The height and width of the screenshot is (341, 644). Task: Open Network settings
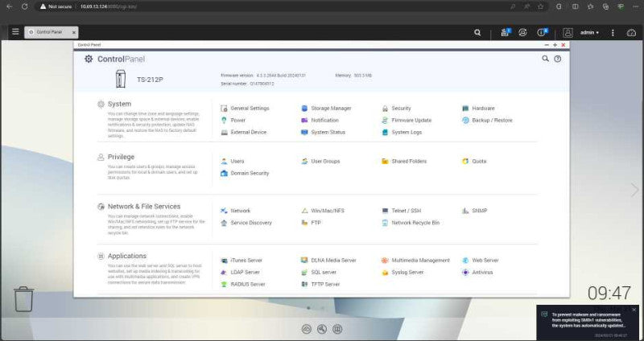[235, 211]
